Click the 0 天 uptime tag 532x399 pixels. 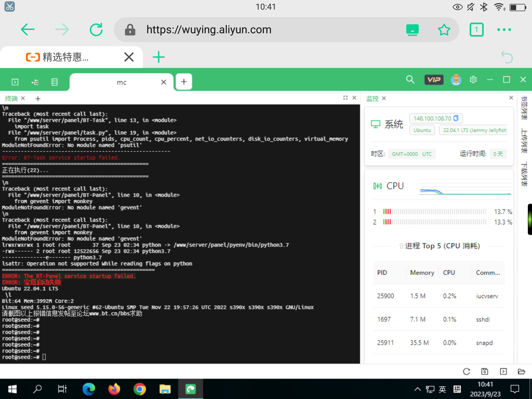[x=498, y=154]
